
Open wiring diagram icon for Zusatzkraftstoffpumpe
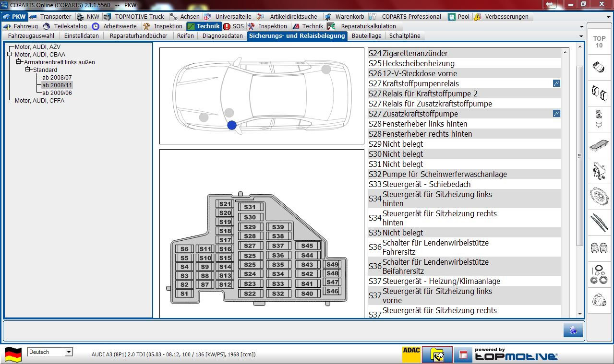coord(556,114)
